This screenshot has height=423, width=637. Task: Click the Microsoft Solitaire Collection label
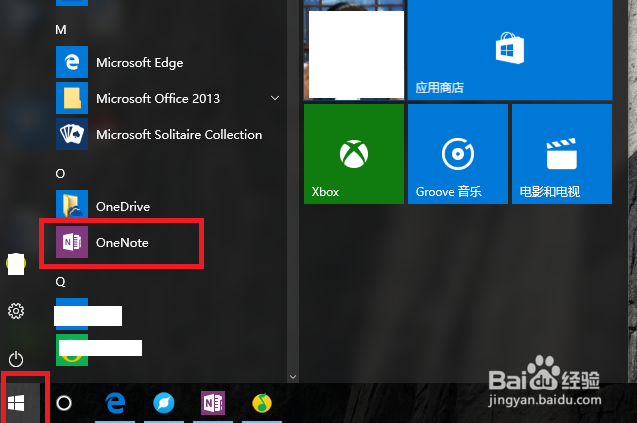(179, 134)
